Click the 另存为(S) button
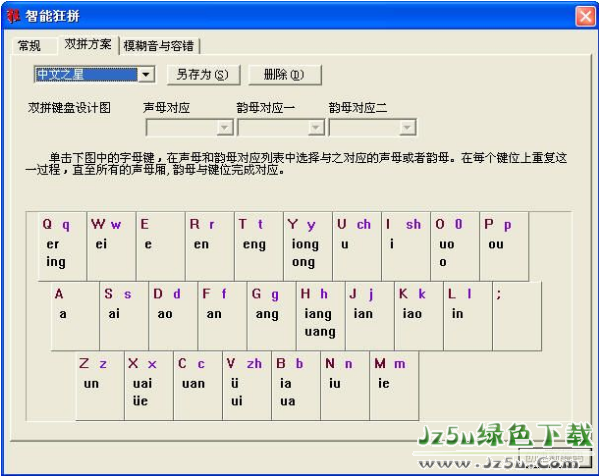 pyautogui.click(x=203, y=74)
